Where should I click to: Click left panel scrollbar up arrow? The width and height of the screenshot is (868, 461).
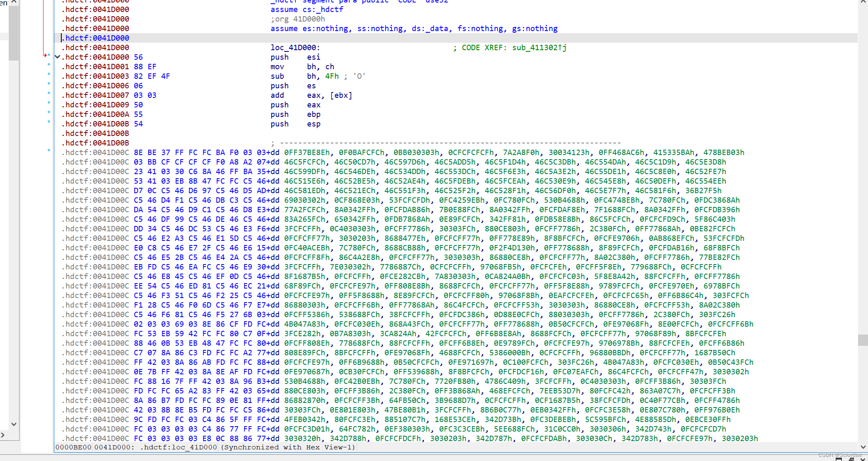(14, 2)
